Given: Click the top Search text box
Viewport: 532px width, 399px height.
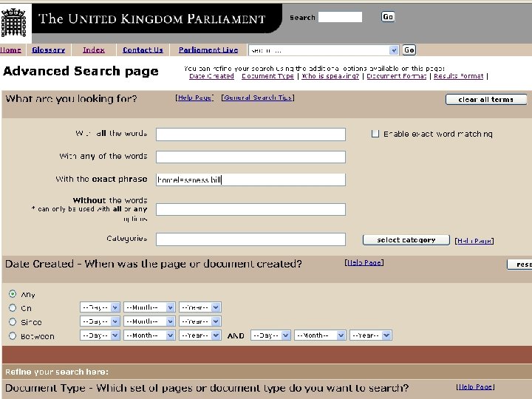Looking at the screenshot, I should pyautogui.click(x=340, y=17).
